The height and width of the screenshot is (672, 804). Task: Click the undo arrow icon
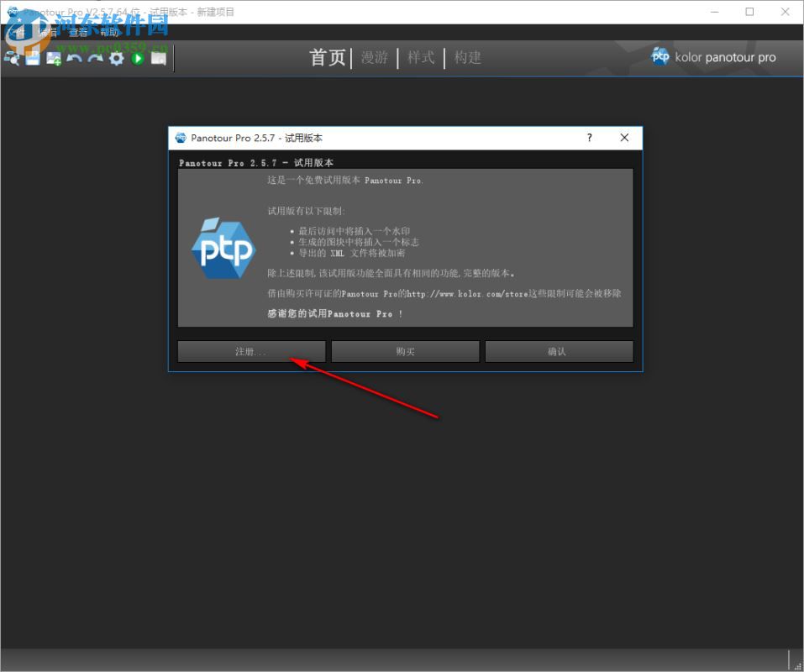pyautogui.click(x=75, y=59)
